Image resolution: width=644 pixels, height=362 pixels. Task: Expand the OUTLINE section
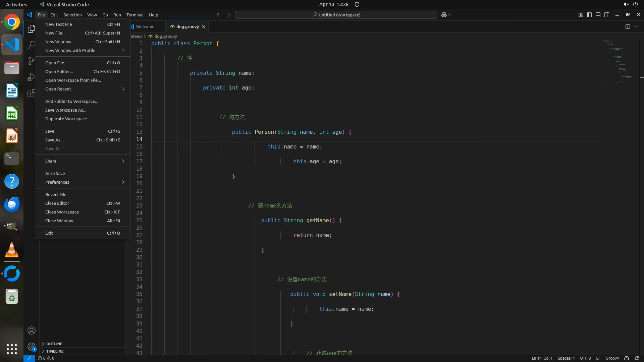tap(54, 344)
